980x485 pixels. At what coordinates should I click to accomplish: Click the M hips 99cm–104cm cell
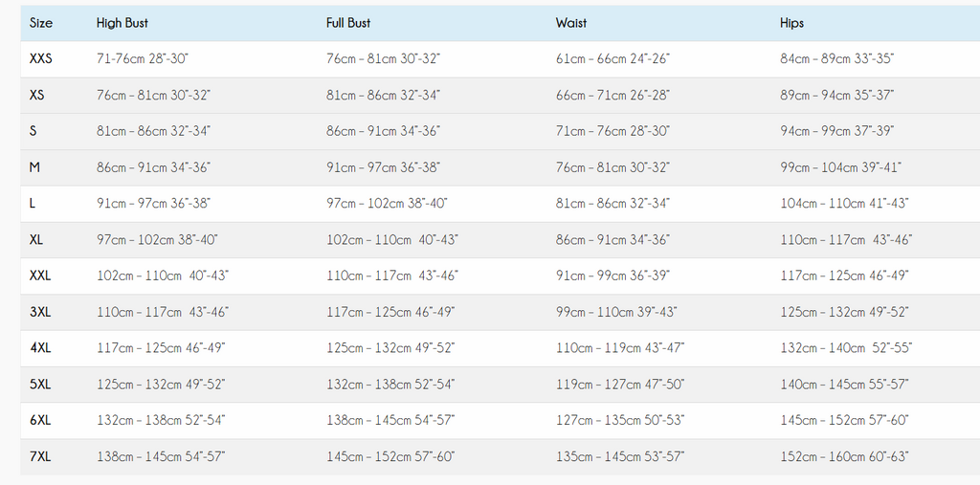[x=840, y=167]
